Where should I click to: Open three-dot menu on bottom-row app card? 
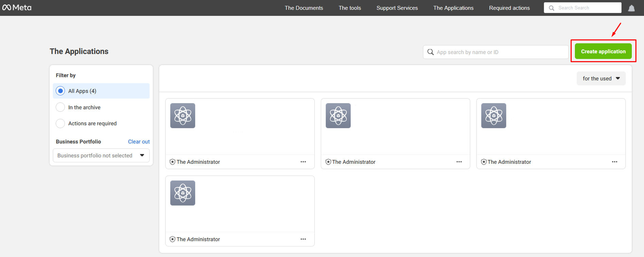(303, 239)
